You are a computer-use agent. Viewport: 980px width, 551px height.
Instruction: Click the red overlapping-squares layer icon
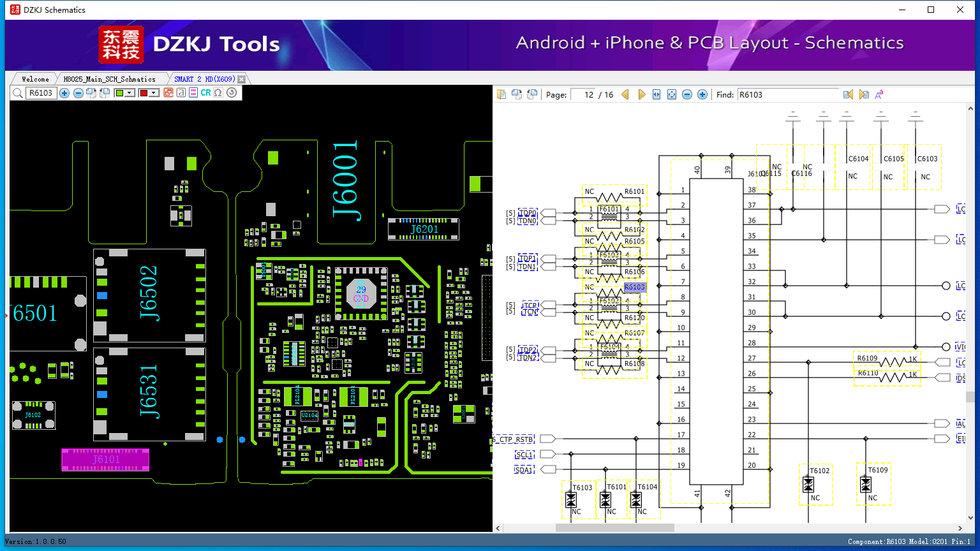tap(168, 93)
